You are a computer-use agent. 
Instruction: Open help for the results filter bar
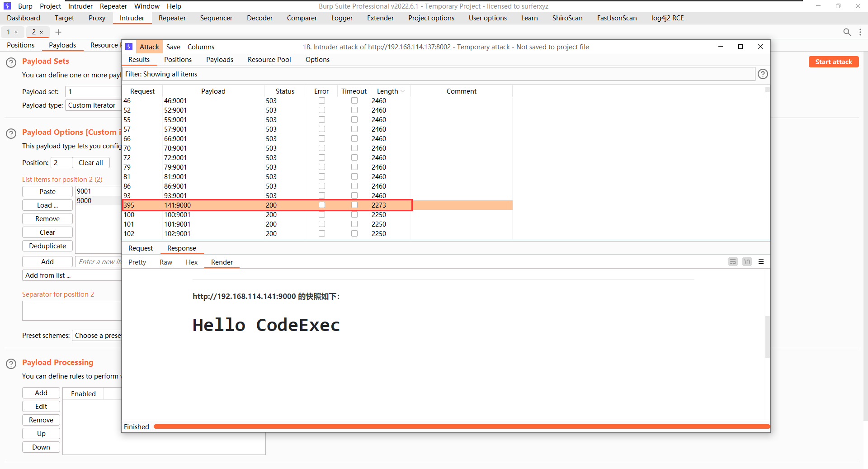pos(763,74)
